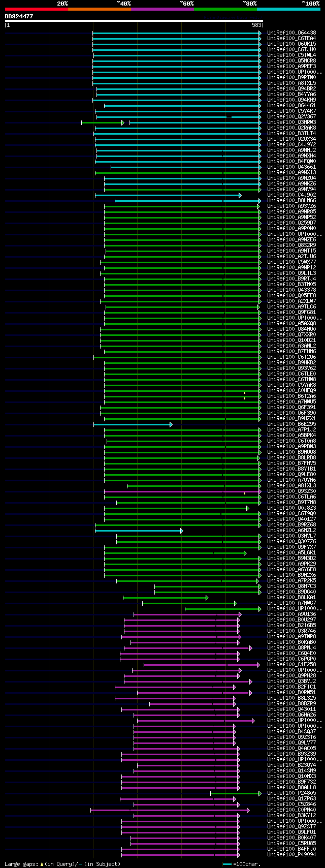Screen dimensions: 325x868
Task: Select hit UniRef100_C6TEA4
Action: click(291, 38)
